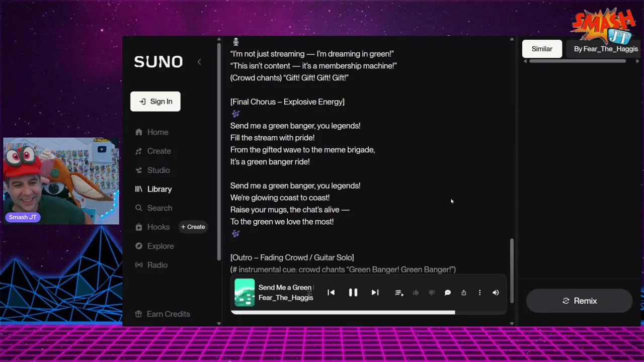The height and width of the screenshot is (362, 644).
Task: Click the lyric "It's a green banger ride!"
Action: (x=270, y=162)
